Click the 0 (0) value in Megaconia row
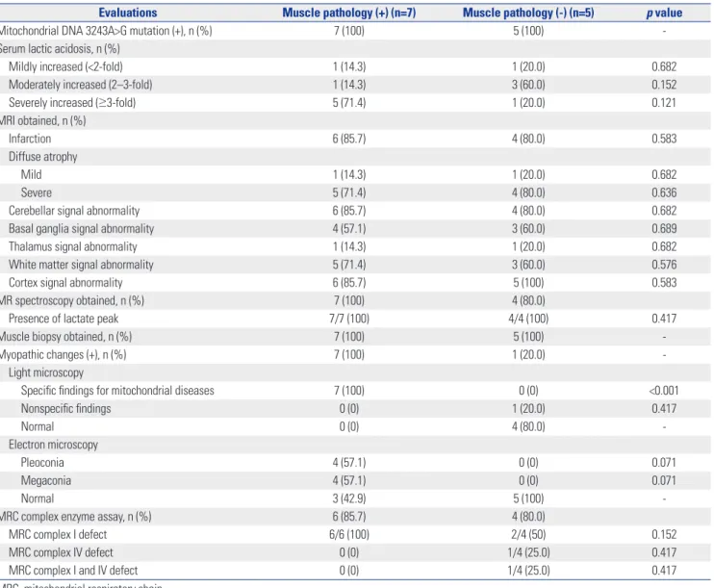The width and height of the screenshot is (714, 588). pos(528,480)
